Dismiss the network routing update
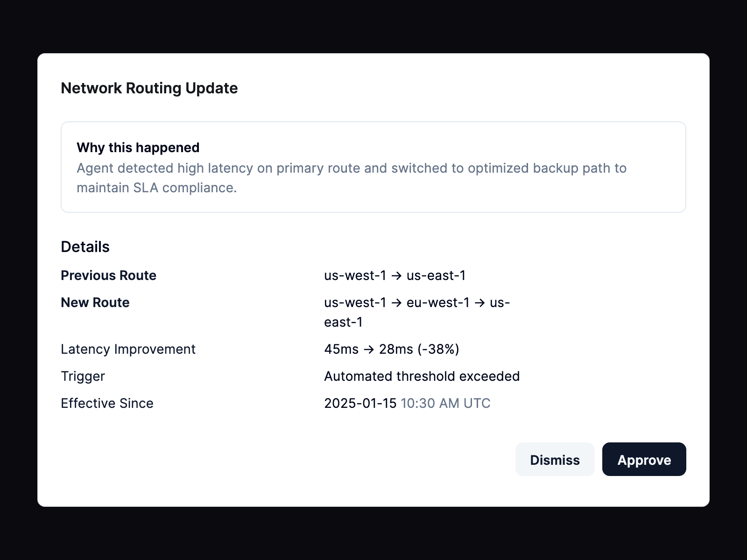Image resolution: width=747 pixels, height=560 pixels. pos(555,460)
